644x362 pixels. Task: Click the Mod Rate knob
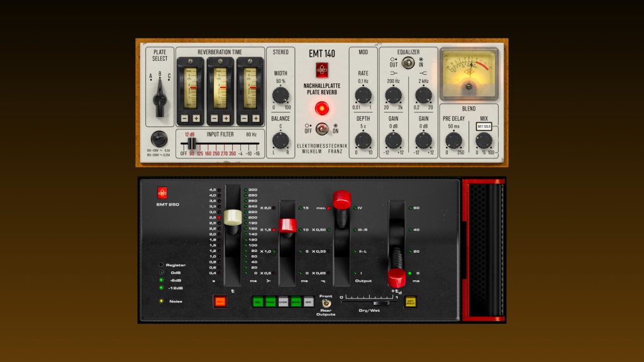363,96
